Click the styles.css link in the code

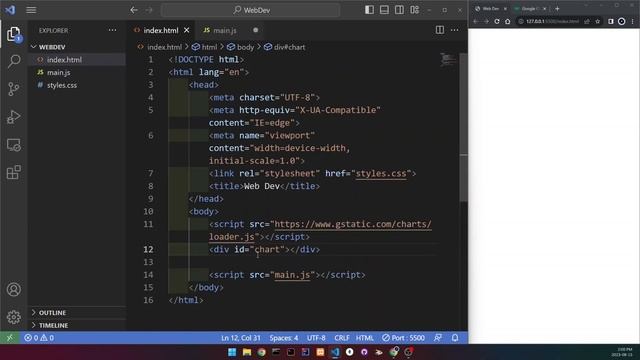[381, 173]
